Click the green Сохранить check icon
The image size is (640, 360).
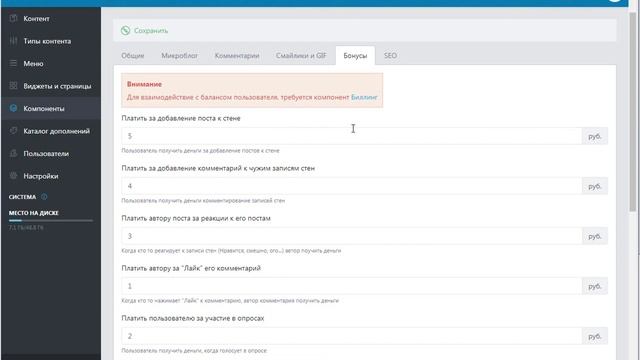coord(125,30)
